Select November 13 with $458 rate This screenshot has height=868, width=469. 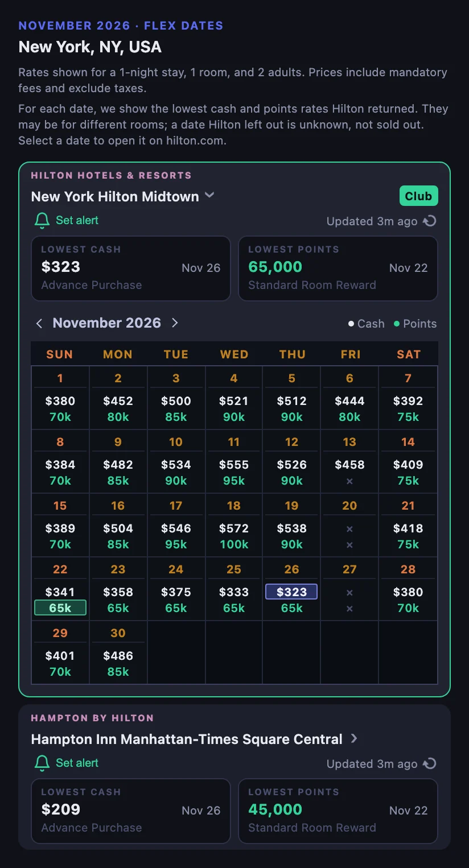pos(350,461)
